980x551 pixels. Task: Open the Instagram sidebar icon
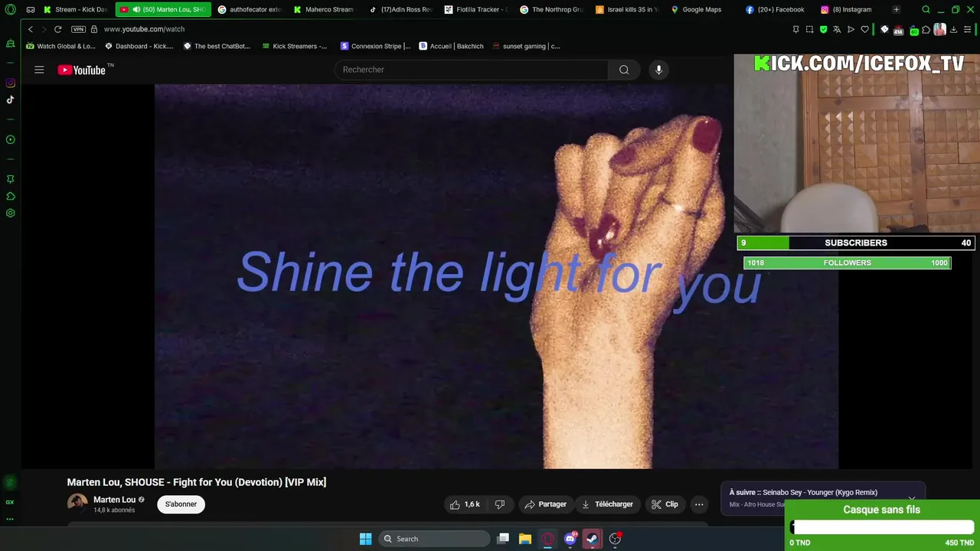tap(11, 83)
